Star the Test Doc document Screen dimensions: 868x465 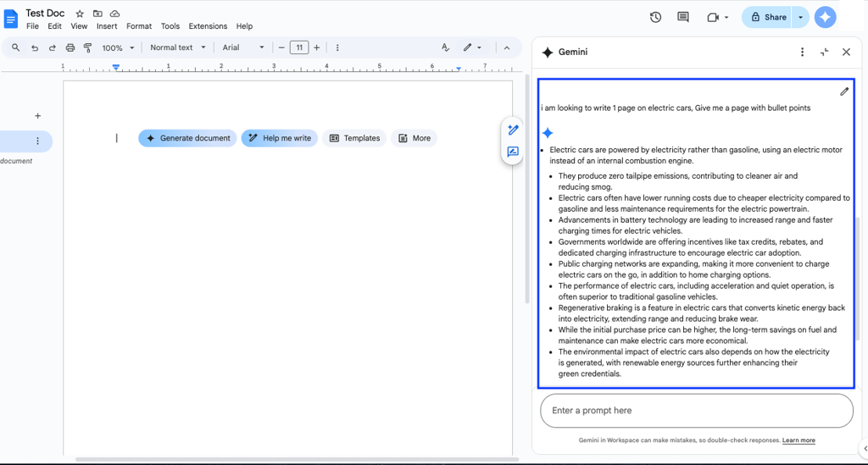tap(80, 14)
